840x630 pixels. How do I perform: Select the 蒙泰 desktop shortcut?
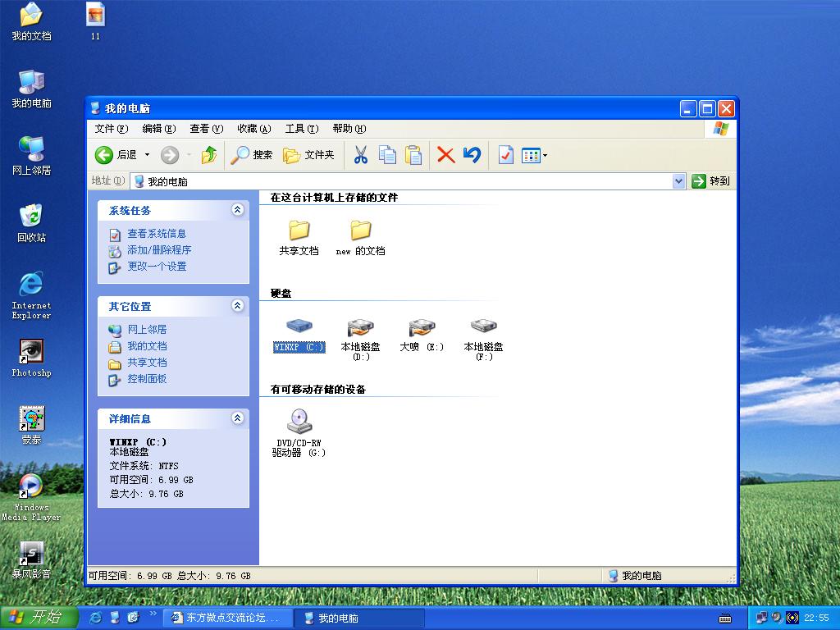(x=31, y=426)
